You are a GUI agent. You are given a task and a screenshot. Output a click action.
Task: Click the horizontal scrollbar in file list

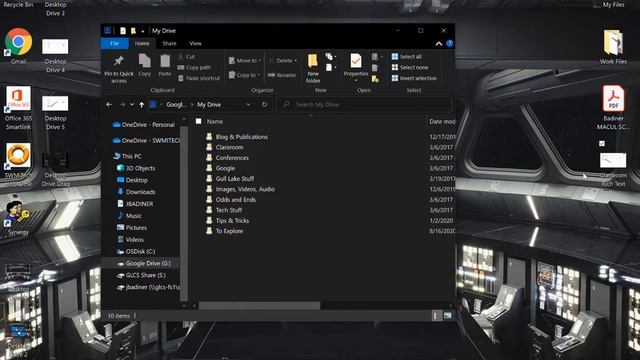260,305
